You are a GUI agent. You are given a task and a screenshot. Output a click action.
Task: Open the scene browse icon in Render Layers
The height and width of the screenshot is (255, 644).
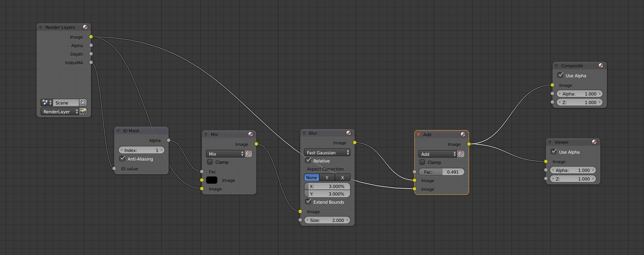[47, 103]
